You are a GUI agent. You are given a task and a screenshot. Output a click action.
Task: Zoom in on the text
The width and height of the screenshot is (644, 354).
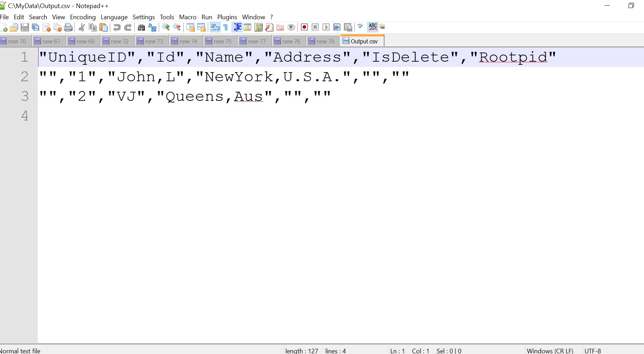pyautogui.click(x=166, y=27)
